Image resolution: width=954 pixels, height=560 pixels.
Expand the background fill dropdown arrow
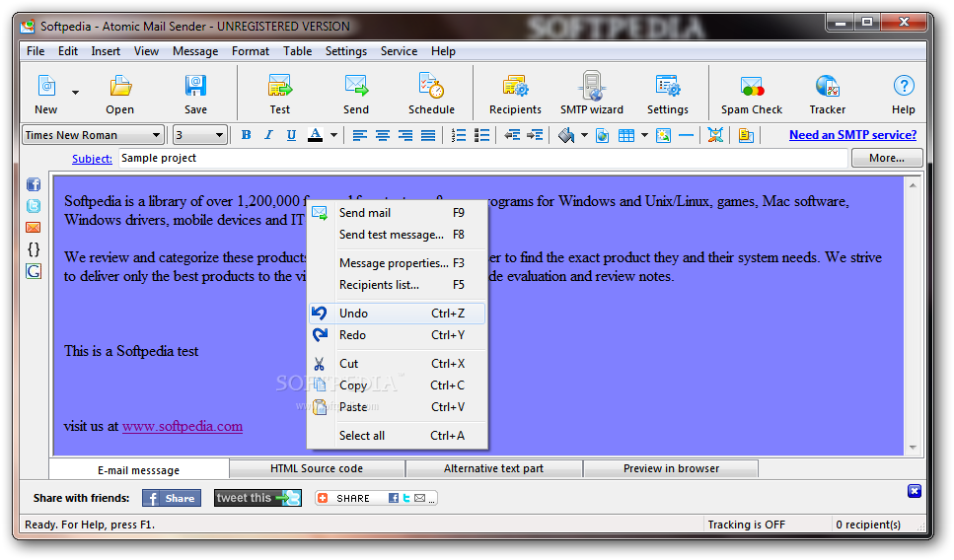click(584, 135)
